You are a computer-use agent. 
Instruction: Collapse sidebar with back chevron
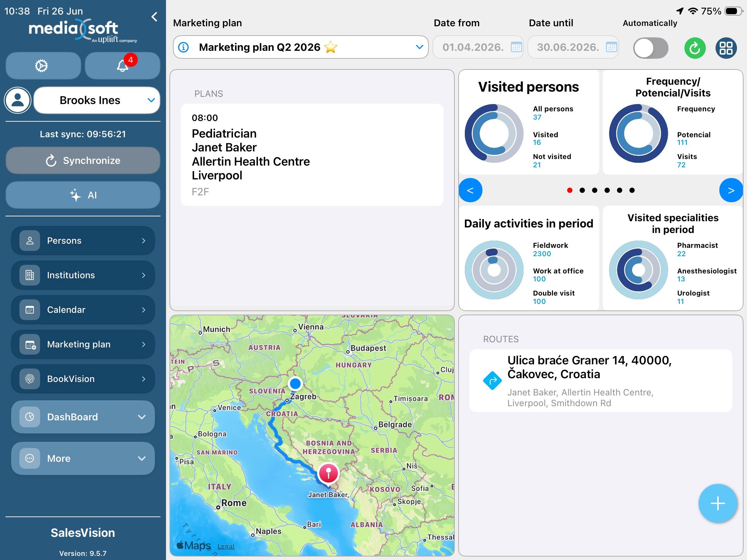(155, 17)
